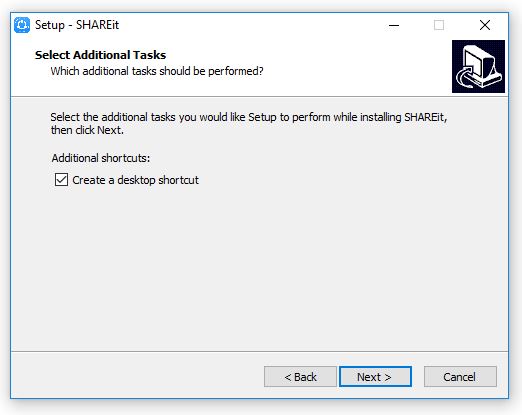The width and height of the screenshot is (522, 415).
Task: Click the installer computer image in header
Action: point(478,66)
